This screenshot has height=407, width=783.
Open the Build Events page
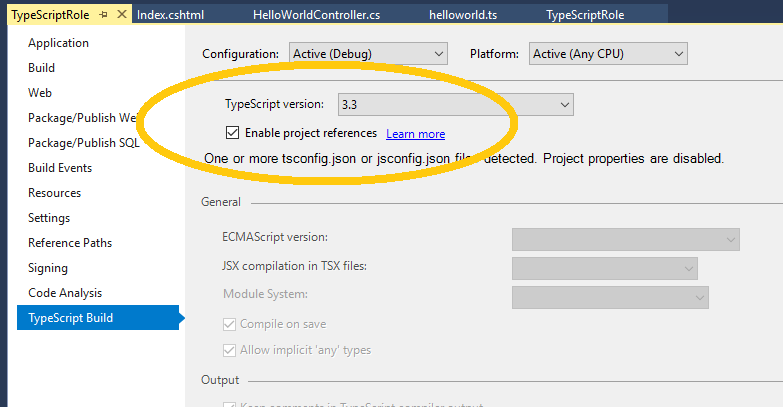pyautogui.click(x=60, y=168)
